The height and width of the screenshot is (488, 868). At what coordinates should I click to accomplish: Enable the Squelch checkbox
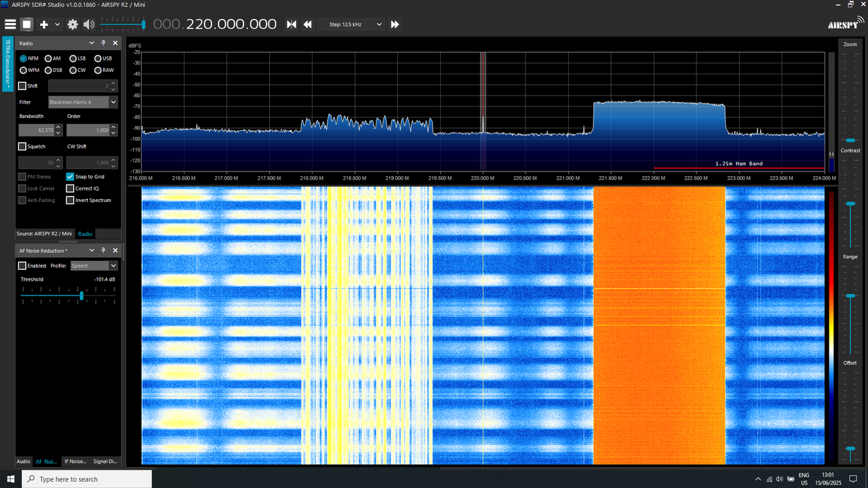[22, 146]
